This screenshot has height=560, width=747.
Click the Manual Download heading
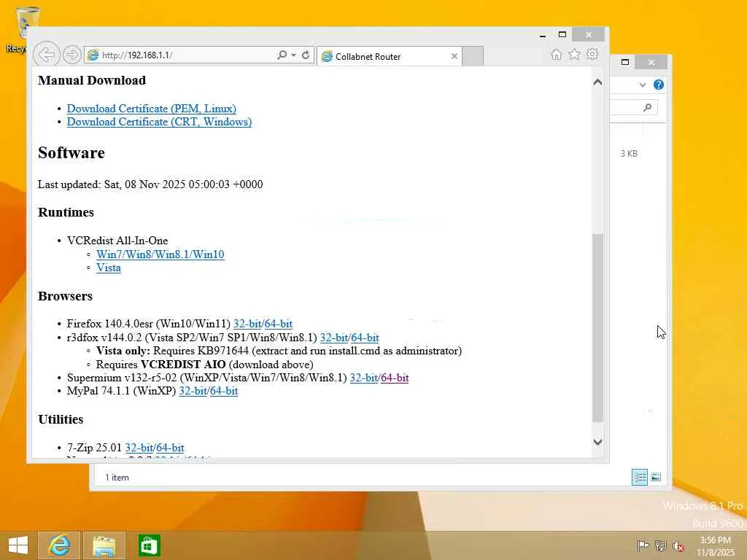tap(91, 80)
